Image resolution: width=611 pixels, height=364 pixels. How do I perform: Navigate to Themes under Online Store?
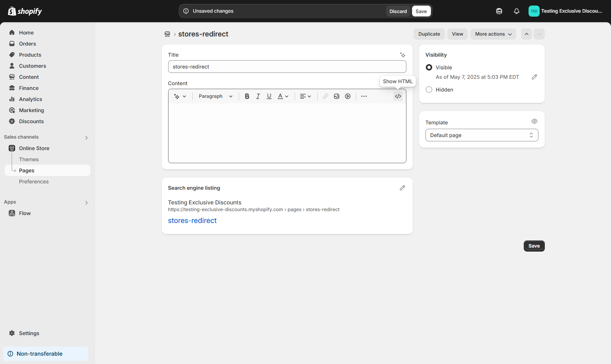(29, 159)
